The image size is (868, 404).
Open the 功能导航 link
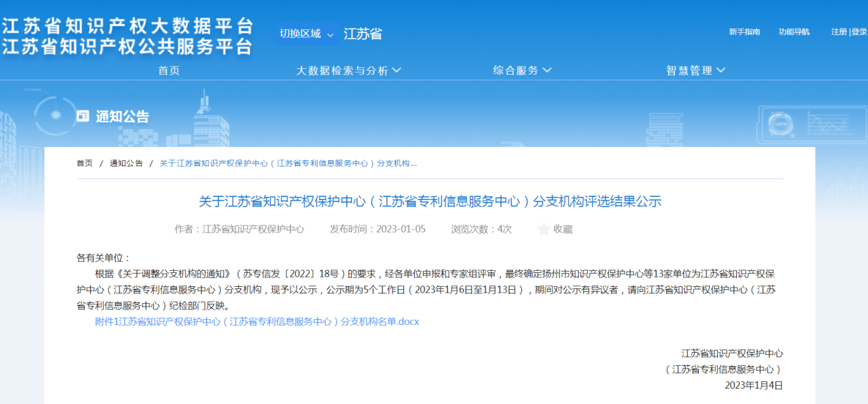(x=794, y=31)
